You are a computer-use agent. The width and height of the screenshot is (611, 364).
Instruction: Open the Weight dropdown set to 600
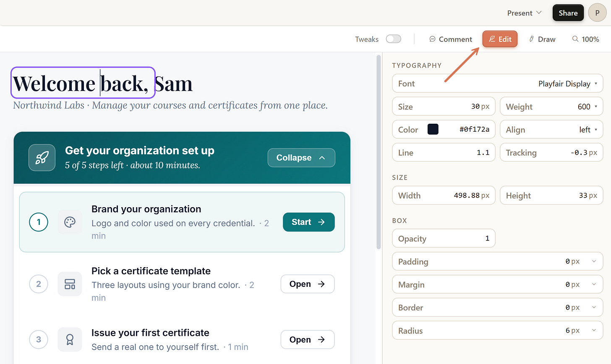click(x=551, y=107)
